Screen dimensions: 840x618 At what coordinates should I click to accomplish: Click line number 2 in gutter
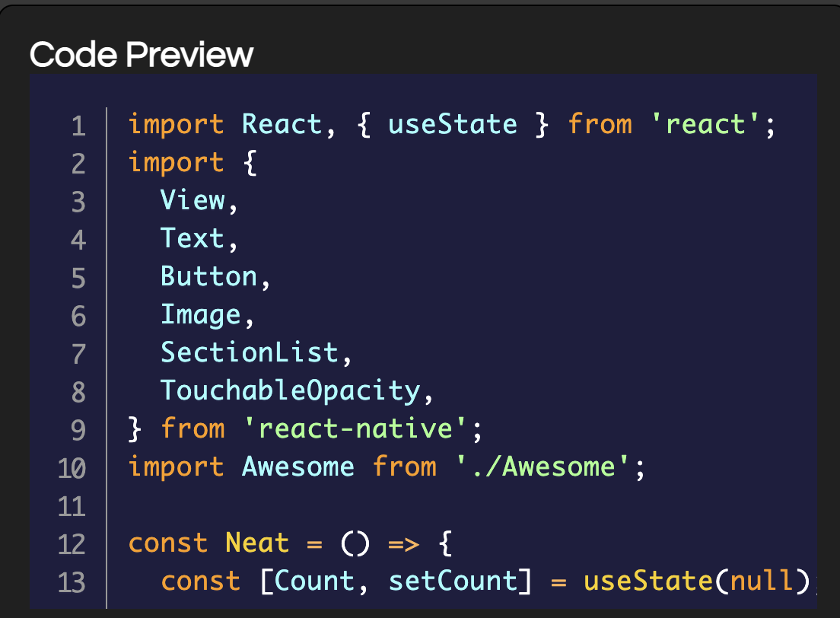(x=79, y=164)
